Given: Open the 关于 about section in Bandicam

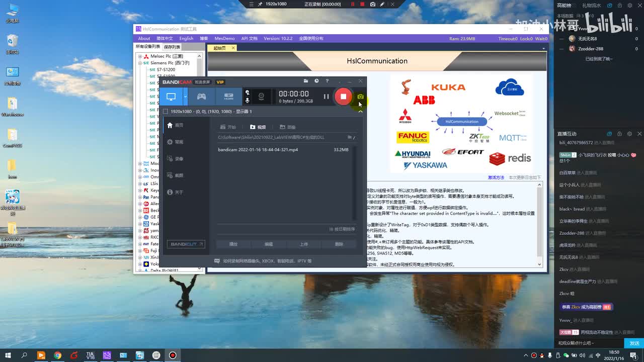Looking at the screenshot, I should click(x=176, y=192).
